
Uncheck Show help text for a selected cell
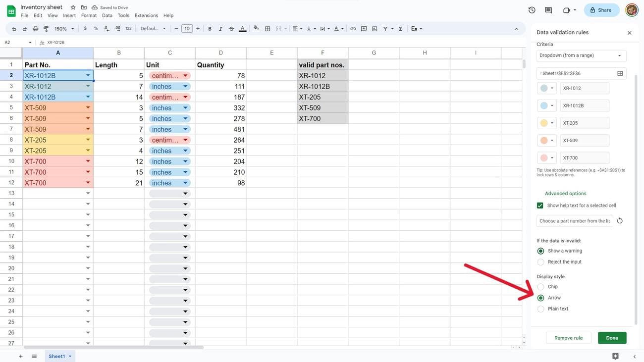540,206
